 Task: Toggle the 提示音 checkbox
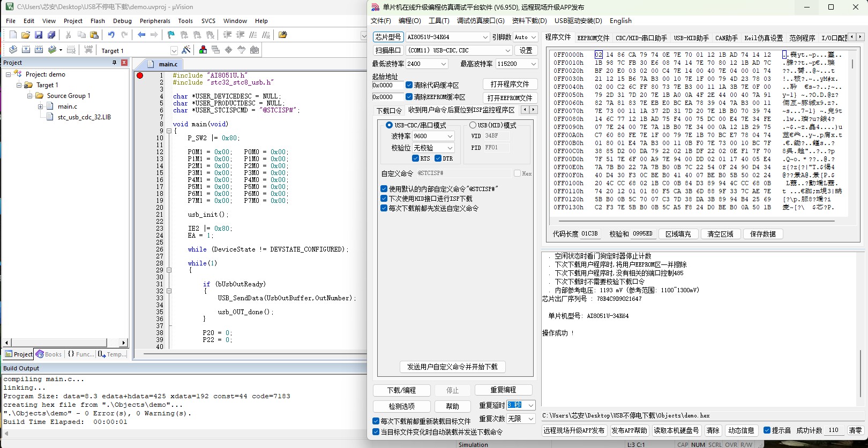pos(767,430)
